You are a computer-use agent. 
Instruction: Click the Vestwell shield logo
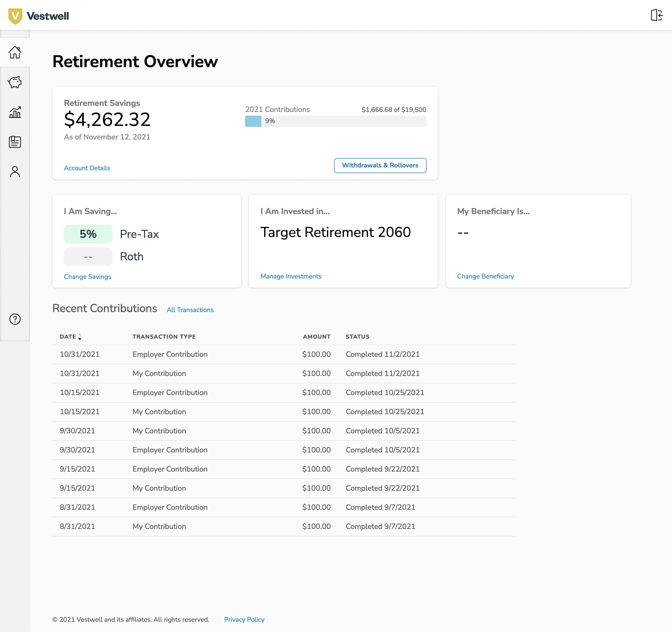(x=15, y=16)
